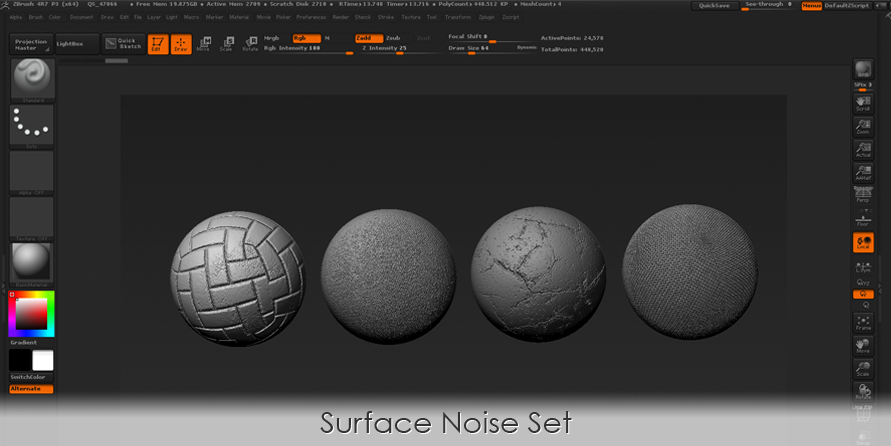Viewport: 891px width, 446px height.
Task: Select the Move mode icon in the top shelf
Action: 203,44
